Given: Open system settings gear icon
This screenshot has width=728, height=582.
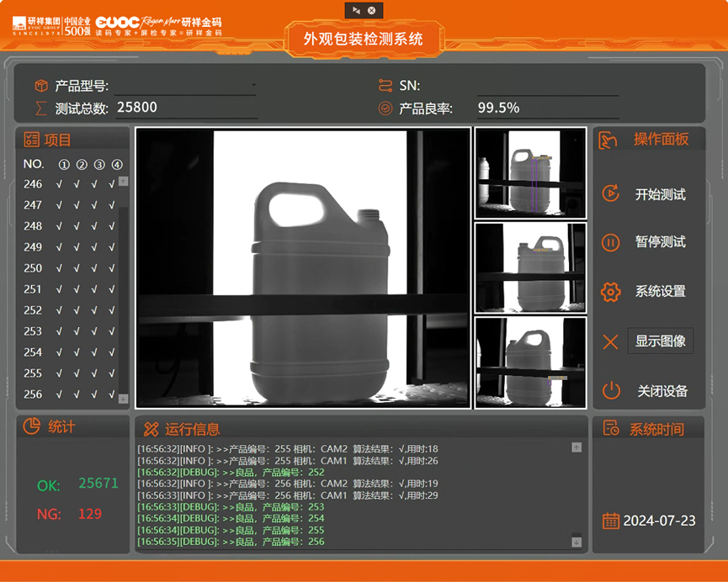Looking at the screenshot, I should click(611, 292).
